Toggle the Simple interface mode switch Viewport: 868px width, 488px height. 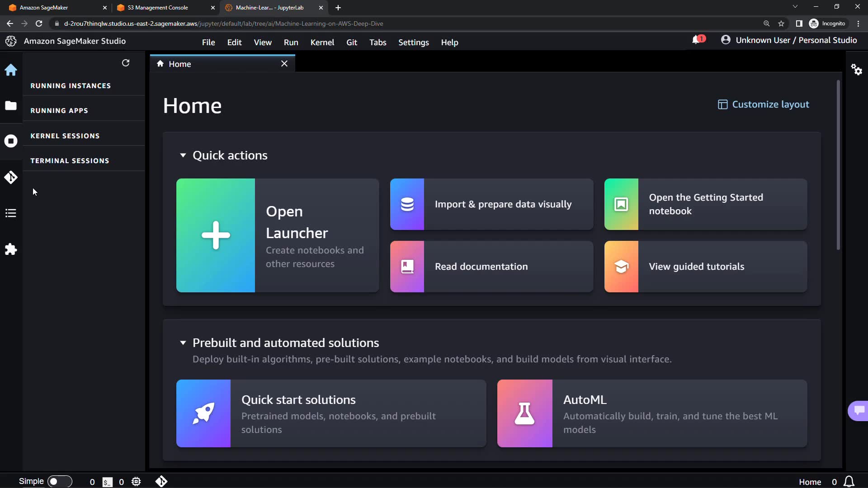59,481
